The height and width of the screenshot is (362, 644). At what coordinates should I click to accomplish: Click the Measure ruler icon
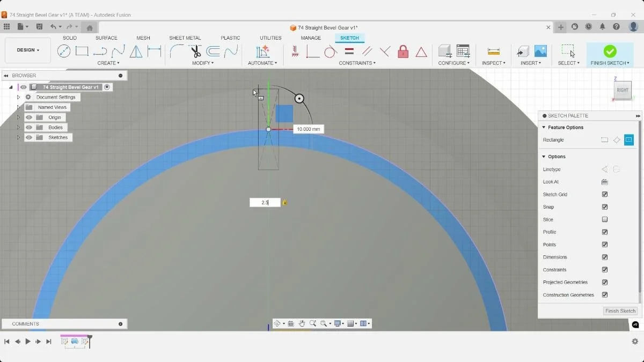pos(494,51)
